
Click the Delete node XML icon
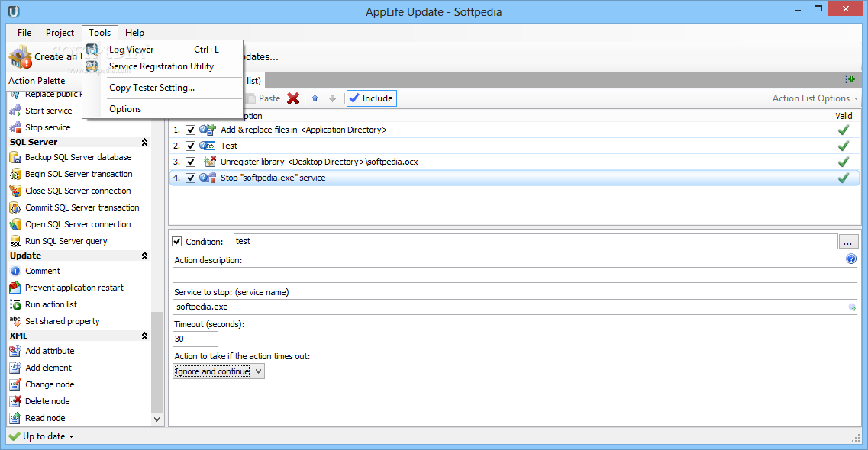click(x=15, y=401)
